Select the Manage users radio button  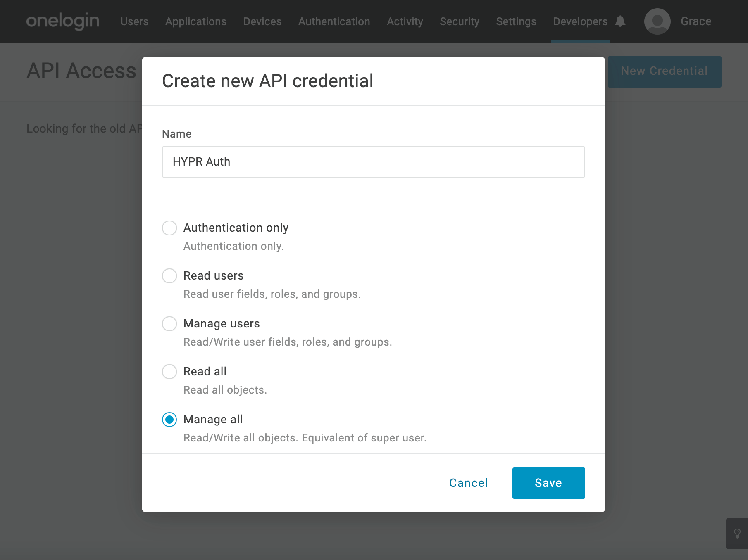point(169,324)
